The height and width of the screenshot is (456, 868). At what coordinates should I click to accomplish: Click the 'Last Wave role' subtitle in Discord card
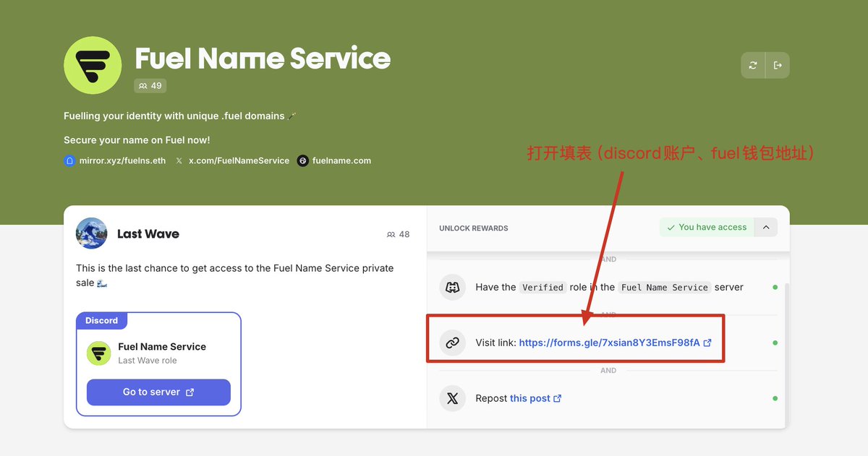pyautogui.click(x=148, y=361)
